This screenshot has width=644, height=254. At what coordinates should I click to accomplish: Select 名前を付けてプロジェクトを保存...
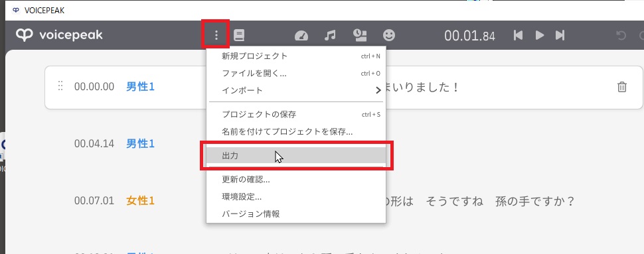point(295,132)
